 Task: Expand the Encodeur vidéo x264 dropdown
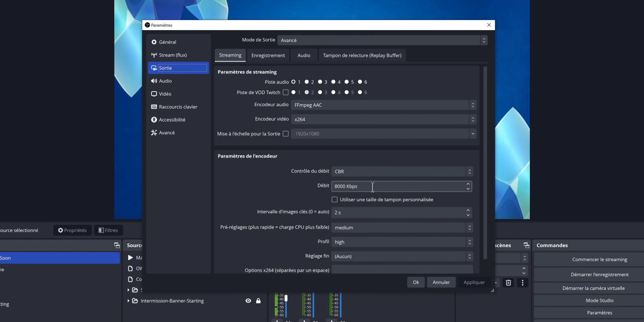(x=383, y=119)
